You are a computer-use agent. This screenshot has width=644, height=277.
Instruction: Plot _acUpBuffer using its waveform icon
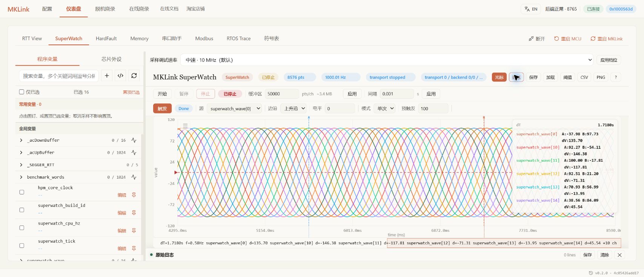[x=134, y=153]
